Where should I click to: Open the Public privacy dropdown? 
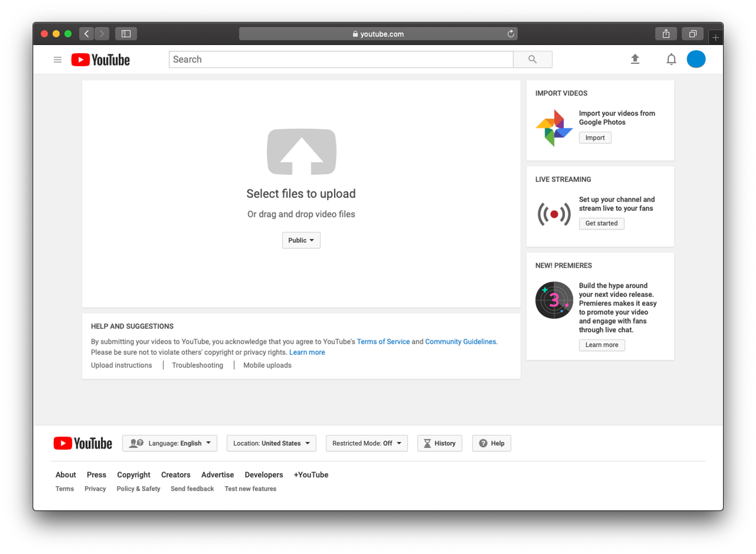click(301, 240)
